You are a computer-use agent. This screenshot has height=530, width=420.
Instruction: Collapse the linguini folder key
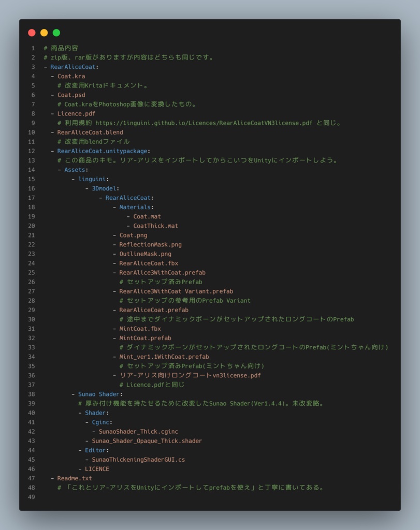[93, 179]
